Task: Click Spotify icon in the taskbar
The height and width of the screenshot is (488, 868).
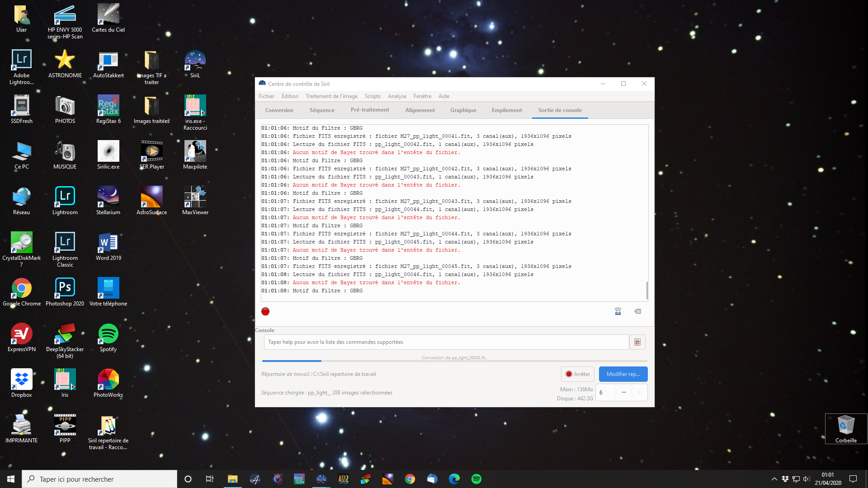Action: point(476,479)
